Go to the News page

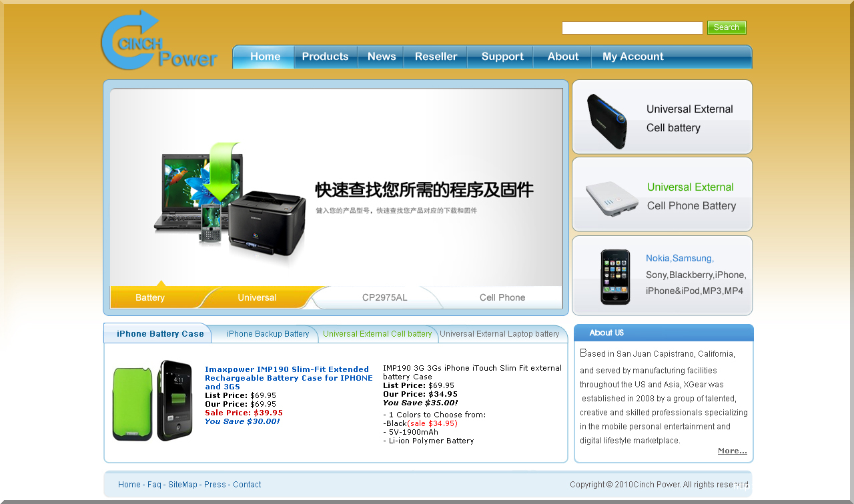click(382, 57)
